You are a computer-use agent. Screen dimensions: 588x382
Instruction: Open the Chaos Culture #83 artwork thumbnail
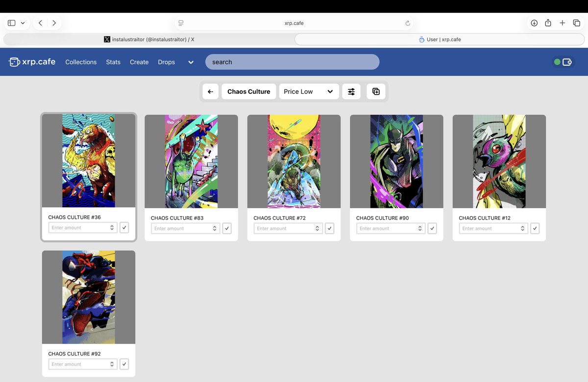coord(191,162)
